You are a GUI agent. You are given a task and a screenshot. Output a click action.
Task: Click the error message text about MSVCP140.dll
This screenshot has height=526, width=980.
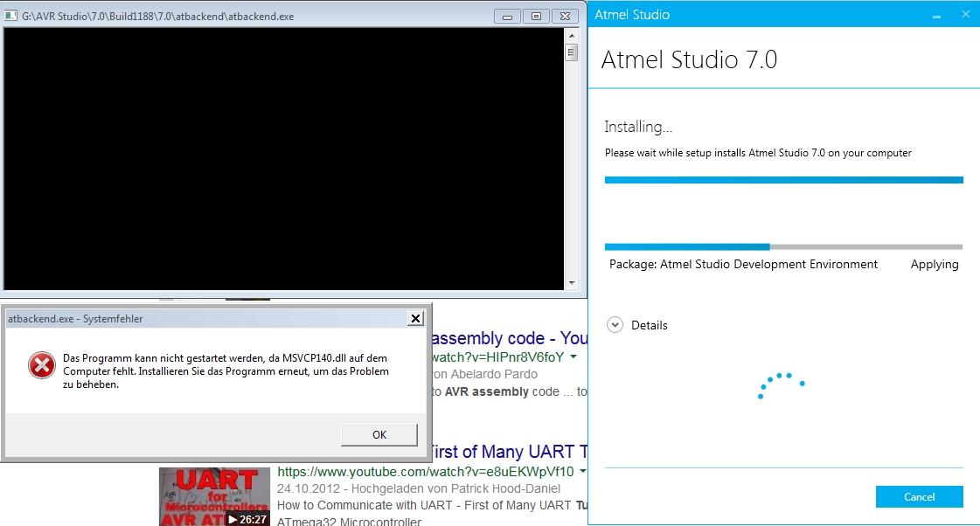pyautogui.click(x=226, y=371)
